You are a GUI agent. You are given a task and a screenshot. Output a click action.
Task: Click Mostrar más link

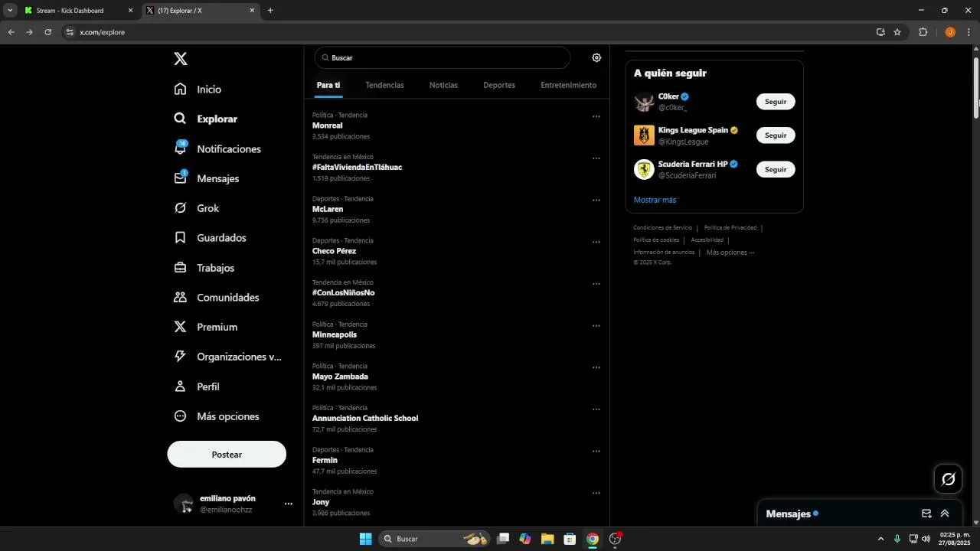655,200
